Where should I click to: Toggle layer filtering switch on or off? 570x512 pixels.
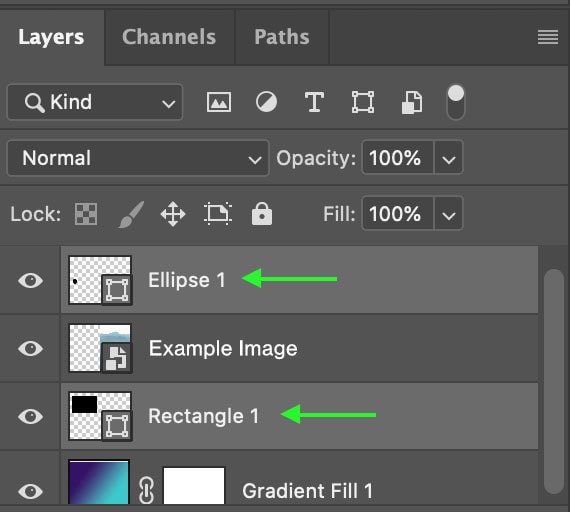coord(456,102)
